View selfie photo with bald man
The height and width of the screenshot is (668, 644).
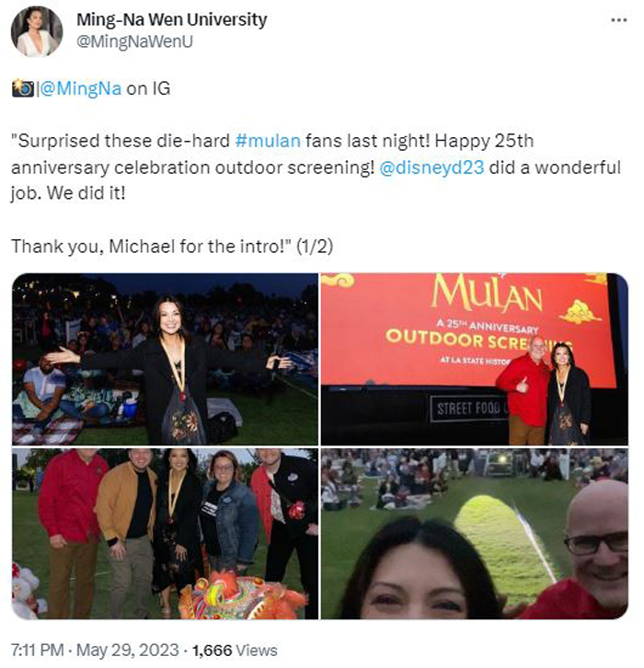(475, 534)
